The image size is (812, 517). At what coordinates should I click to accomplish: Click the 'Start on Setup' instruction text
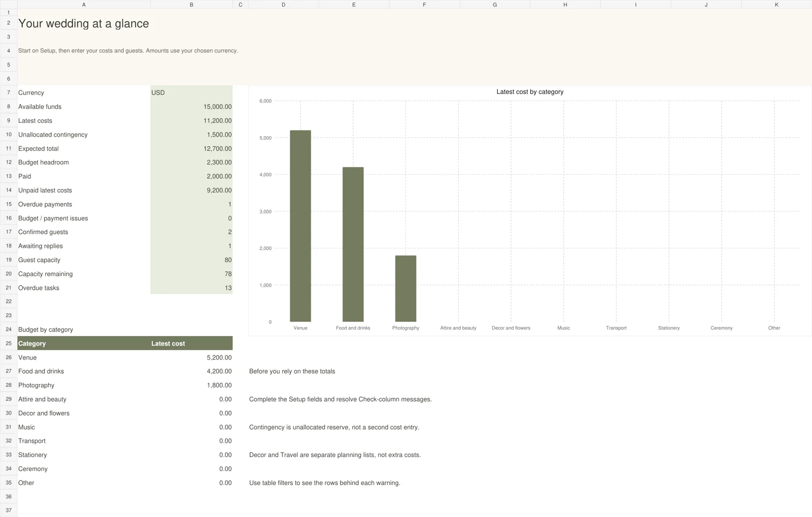(x=128, y=51)
